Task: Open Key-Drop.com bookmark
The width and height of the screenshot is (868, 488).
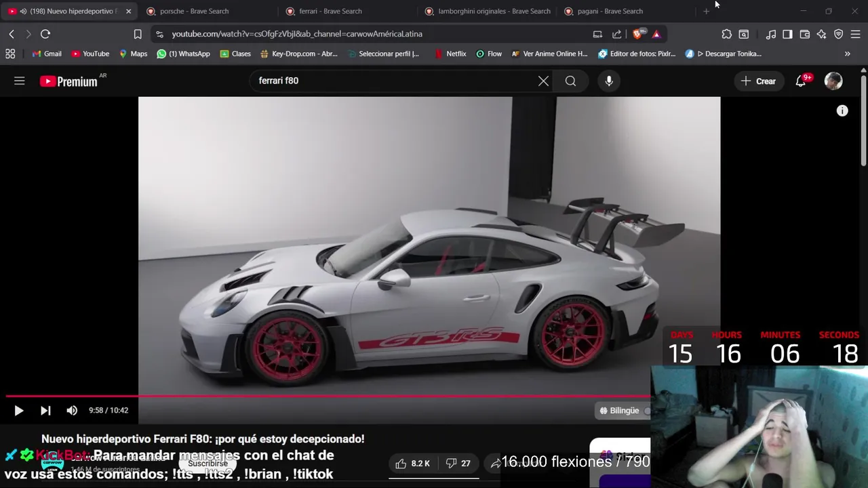Action: pos(298,54)
